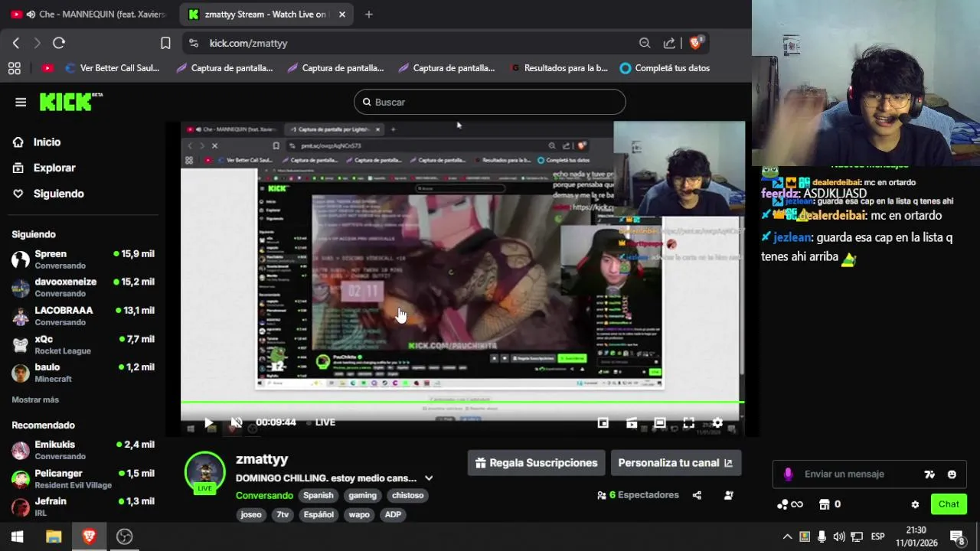980x551 pixels.
Task: Focus the Buscar search field
Action: click(x=490, y=102)
